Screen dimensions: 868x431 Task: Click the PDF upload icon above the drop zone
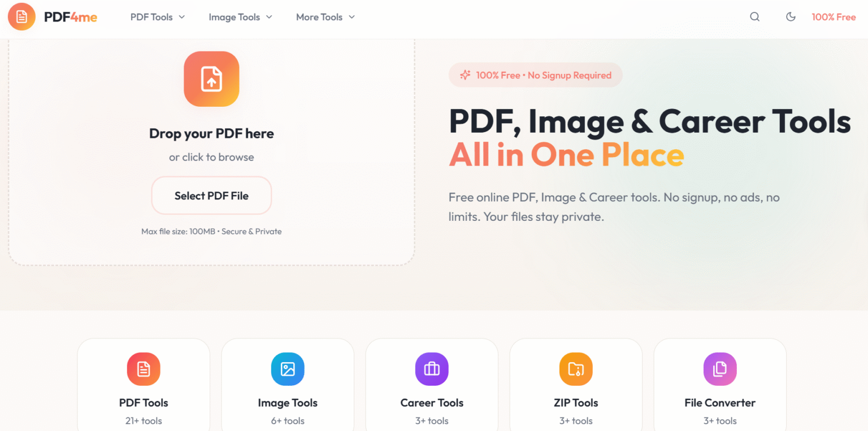pos(211,79)
